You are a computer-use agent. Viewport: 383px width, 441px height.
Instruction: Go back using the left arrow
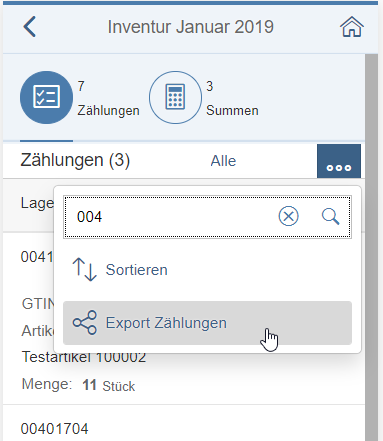tap(30, 27)
